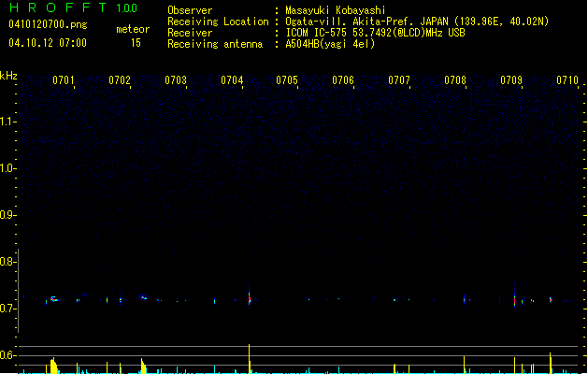Click the Observer field label
This screenshot has height=374, width=588.
(190, 10)
